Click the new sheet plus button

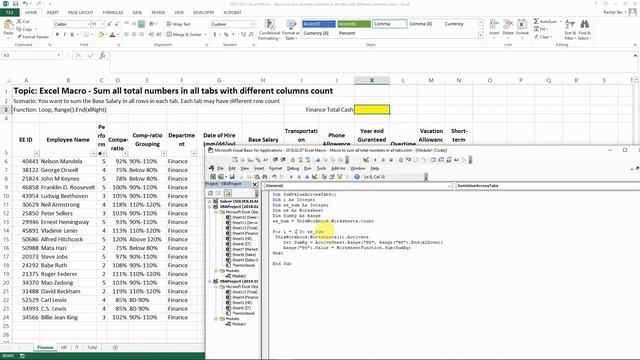[115, 347]
